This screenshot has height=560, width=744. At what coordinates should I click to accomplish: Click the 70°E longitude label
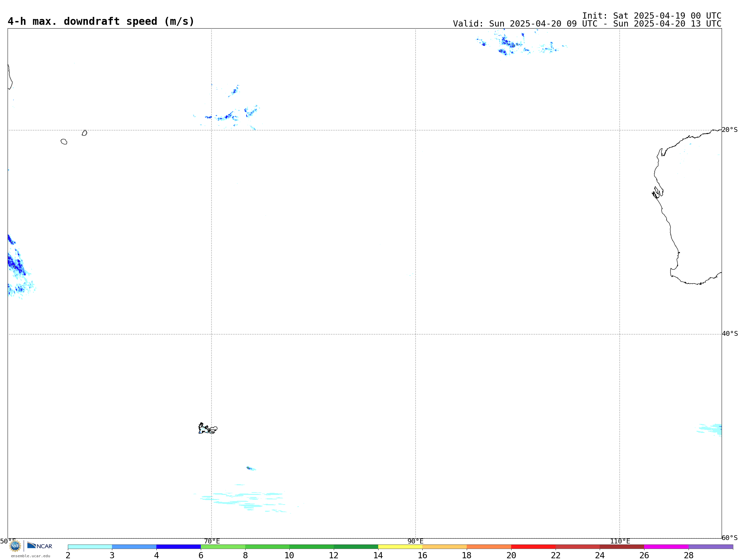(x=212, y=541)
